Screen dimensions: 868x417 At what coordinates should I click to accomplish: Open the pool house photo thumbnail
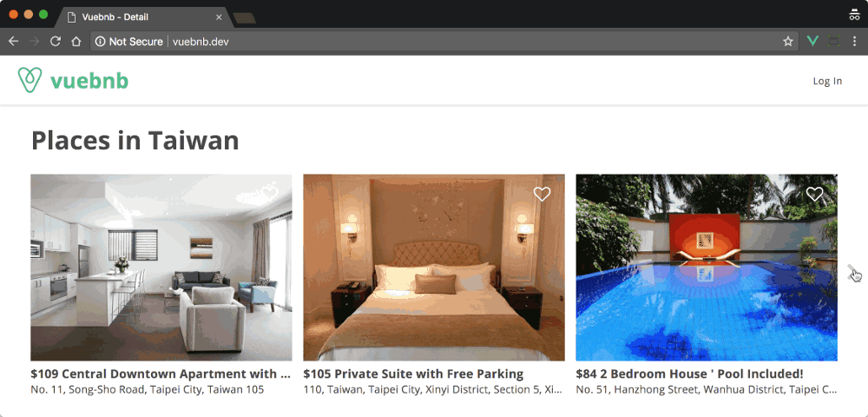(x=707, y=268)
